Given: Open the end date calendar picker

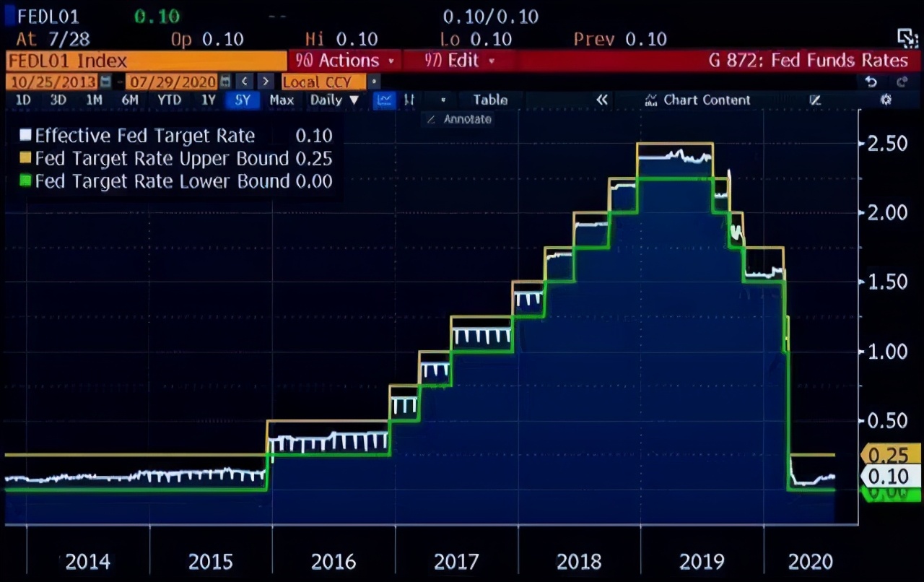Looking at the screenshot, I should 225,82.
